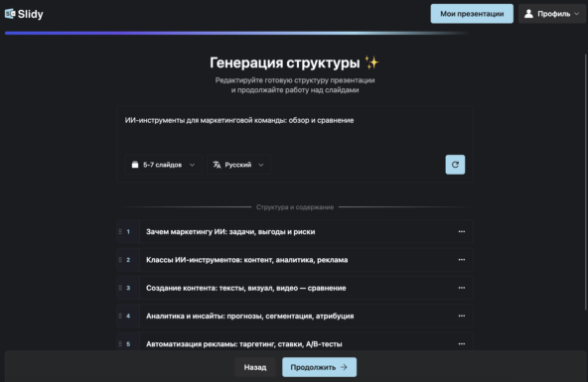Click the arrow icon in Продолжить button
The width and height of the screenshot is (588, 382).
click(344, 367)
